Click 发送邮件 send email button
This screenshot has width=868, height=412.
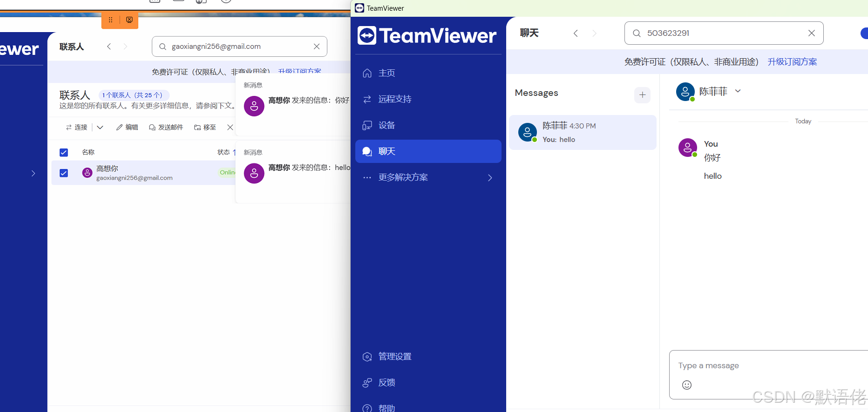[166, 127]
